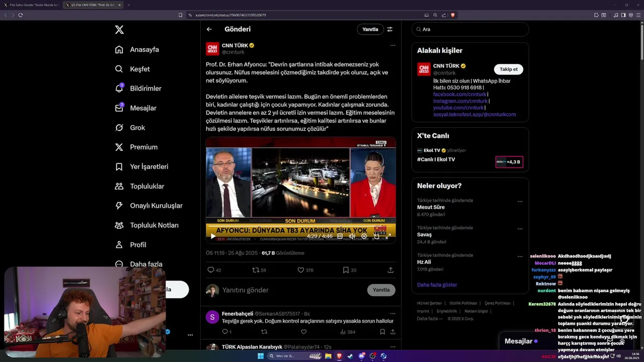This screenshot has width=644, height=362.
Task: Go back with the Gönderi arrow
Action: coord(209,29)
